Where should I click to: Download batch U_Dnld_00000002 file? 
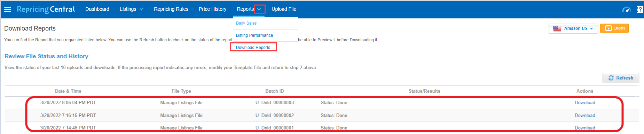[585, 116]
